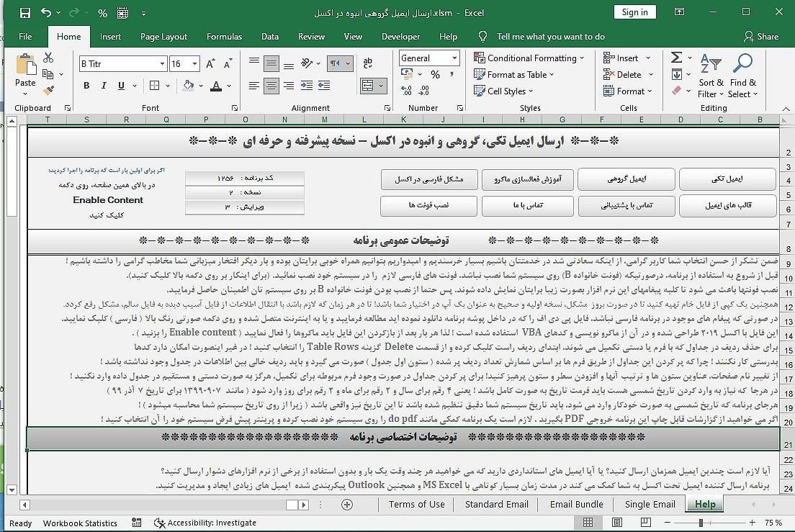Select the Format Painter brush
This screenshot has height=532, width=795.
pyautogui.click(x=48, y=91)
